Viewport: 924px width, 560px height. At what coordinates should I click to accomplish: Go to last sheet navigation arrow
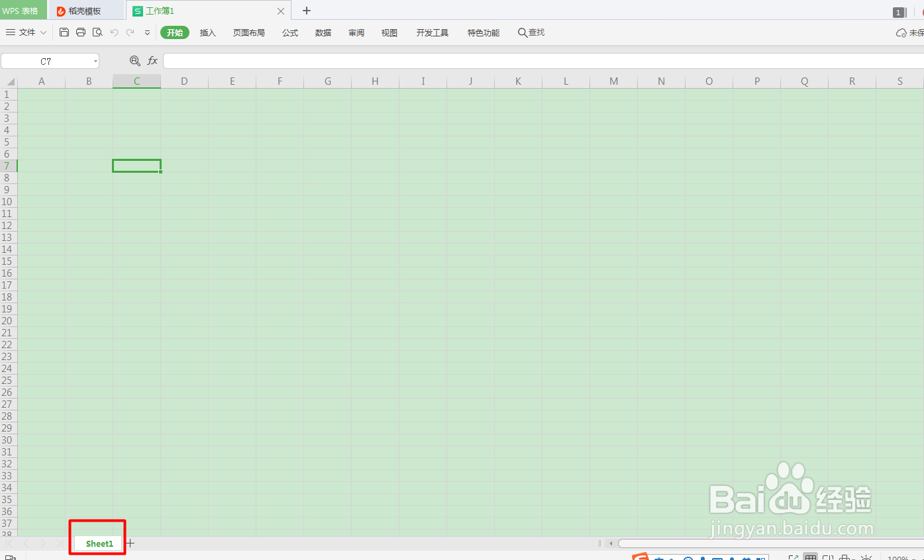point(59,543)
